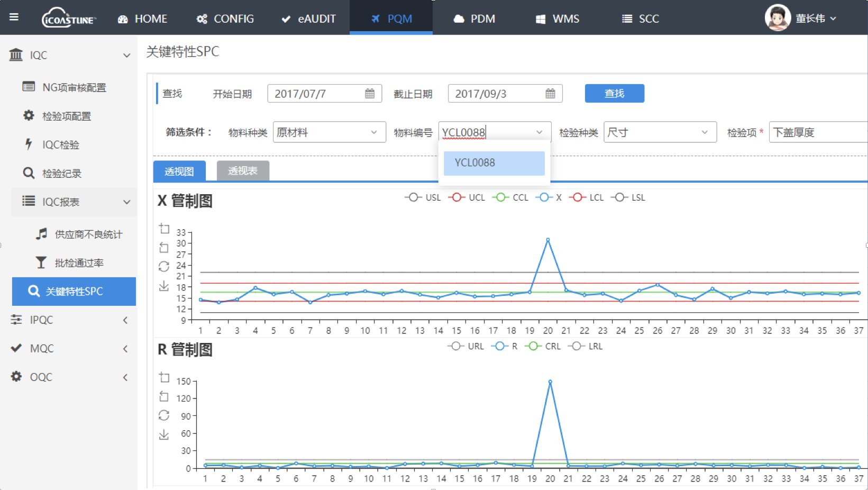Open the start date calendar icon
868x490 pixels.
[x=370, y=94]
